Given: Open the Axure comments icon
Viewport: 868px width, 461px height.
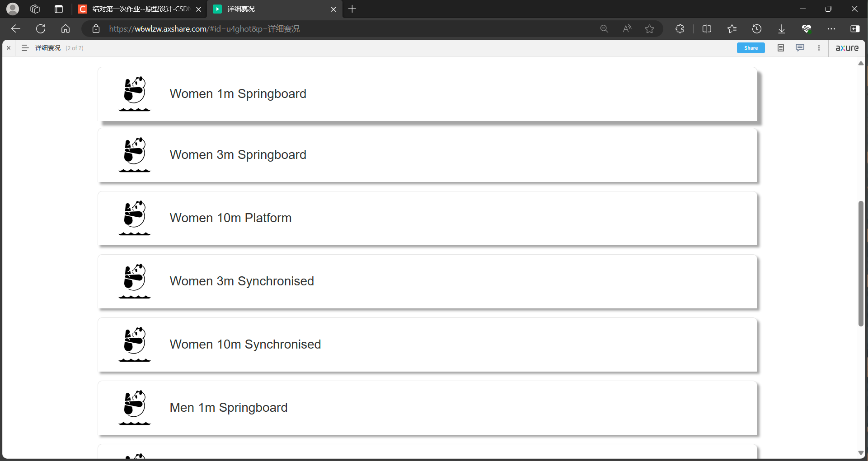Looking at the screenshot, I should [x=800, y=48].
